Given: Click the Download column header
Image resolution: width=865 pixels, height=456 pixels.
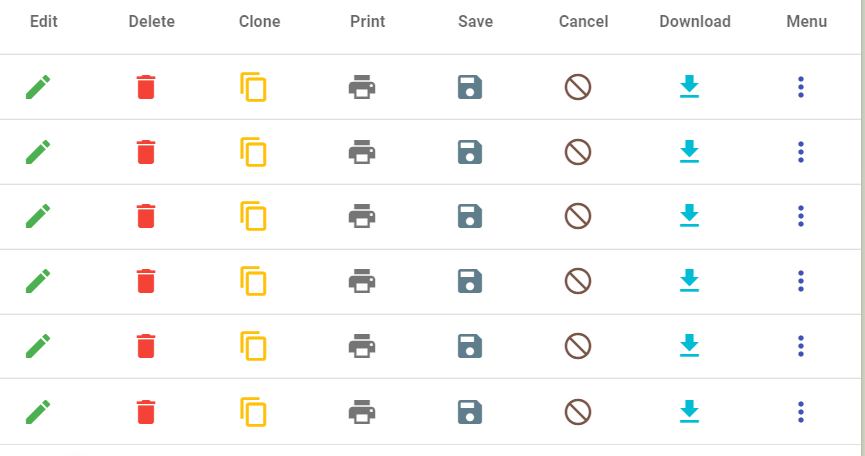Looking at the screenshot, I should pyautogui.click(x=695, y=22).
